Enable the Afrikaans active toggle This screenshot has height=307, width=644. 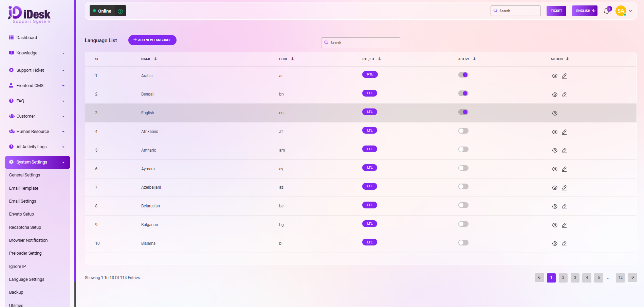tap(463, 131)
